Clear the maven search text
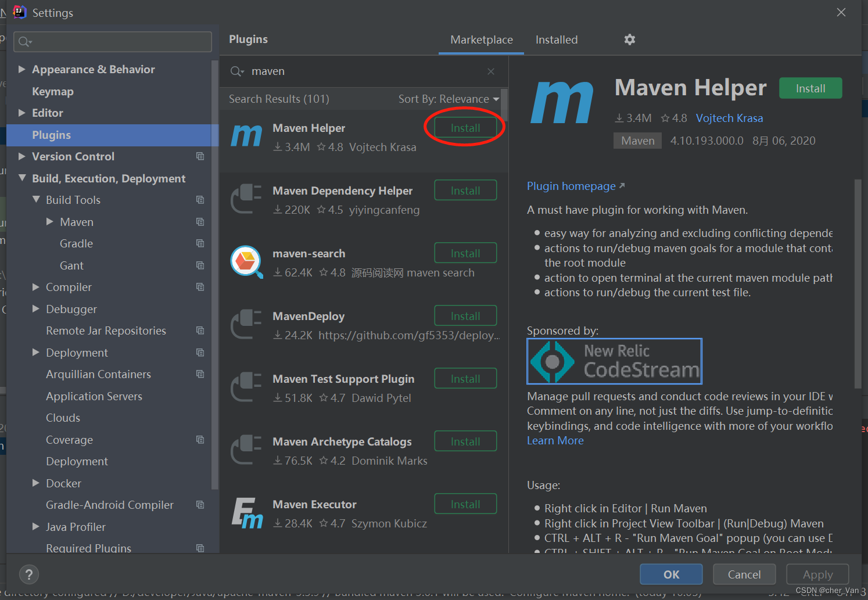This screenshot has height=600, width=868. pyautogui.click(x=491, y=71)
